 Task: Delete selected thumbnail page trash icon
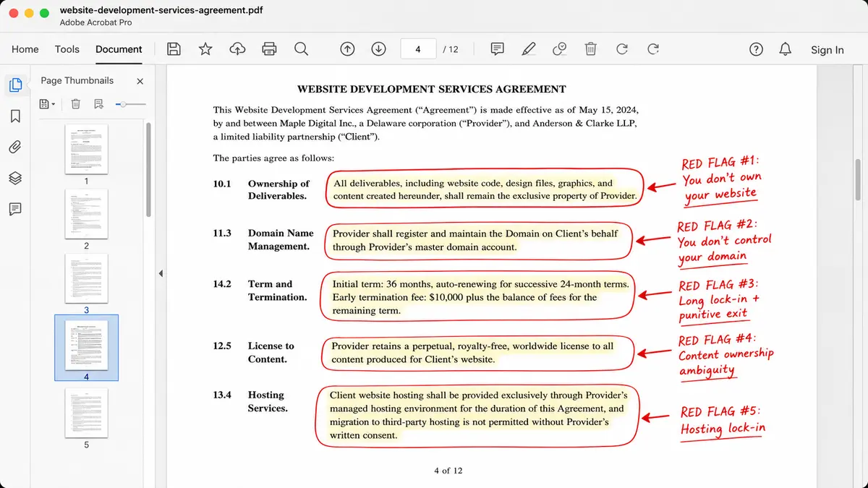76,104
